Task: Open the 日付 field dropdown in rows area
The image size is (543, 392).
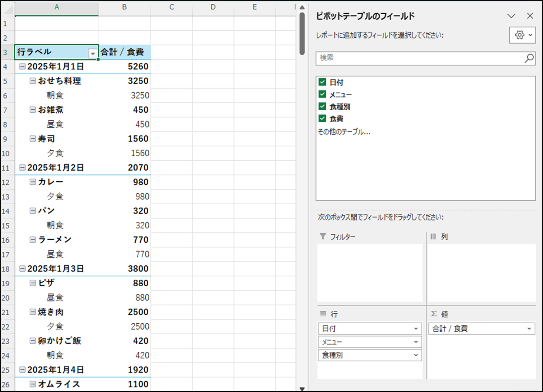Action: coord(415,328)
